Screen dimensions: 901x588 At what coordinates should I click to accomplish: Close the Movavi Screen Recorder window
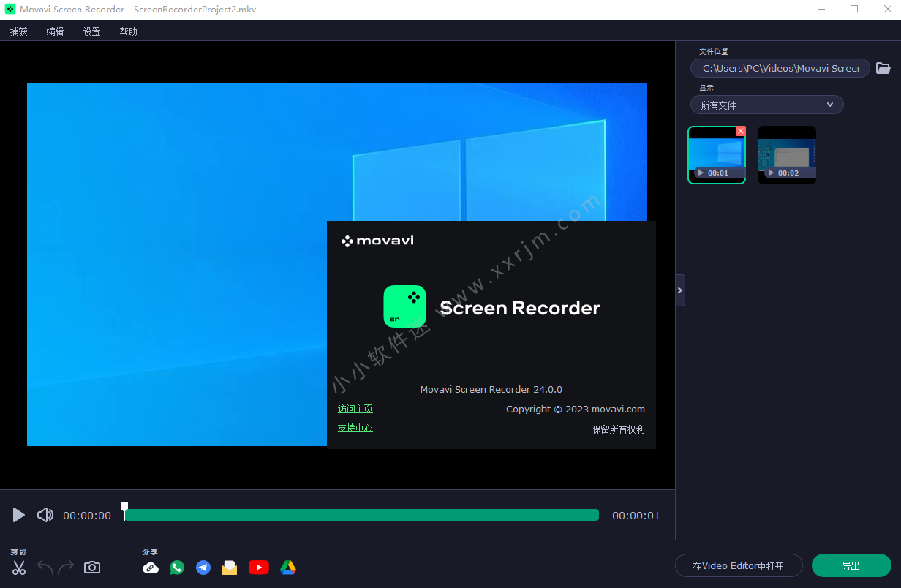point(886,9)
